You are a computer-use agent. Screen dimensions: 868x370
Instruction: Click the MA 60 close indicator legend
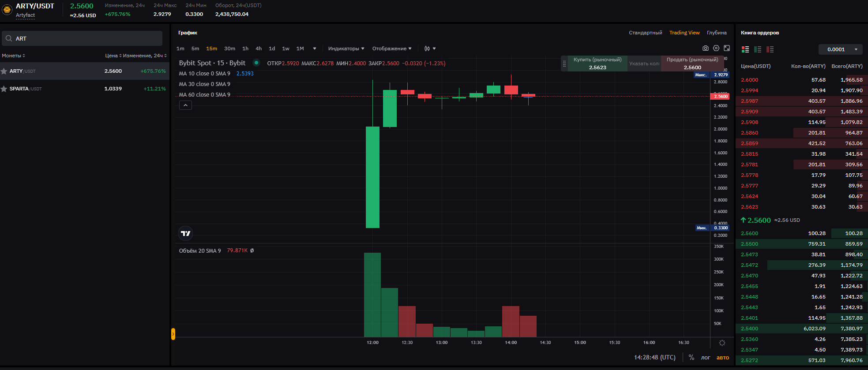point(205,95)
